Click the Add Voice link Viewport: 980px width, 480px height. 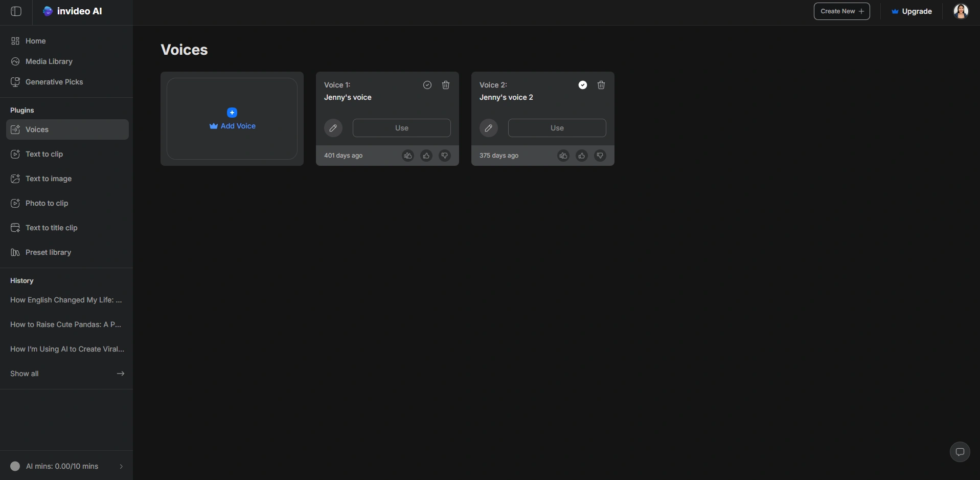pos(233,126)
